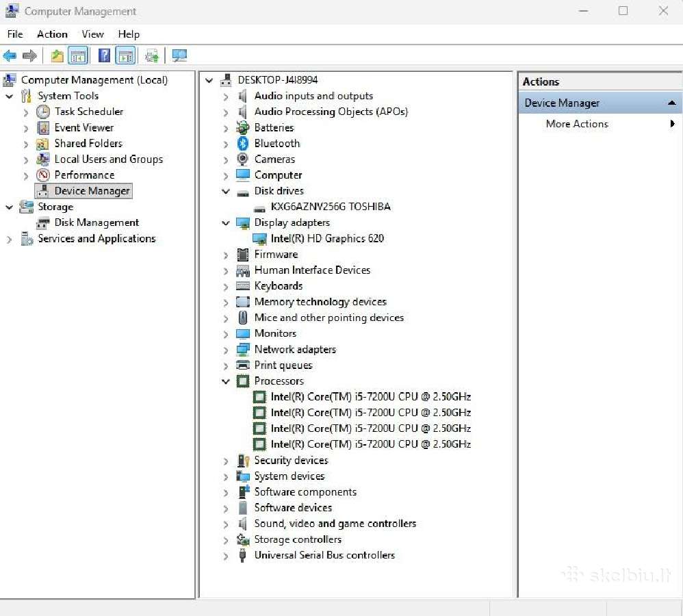Image resolution: width=683 pixels, height=616 pixels.
Task: Click the Event Viewer icon
Action: click(42, 127)
